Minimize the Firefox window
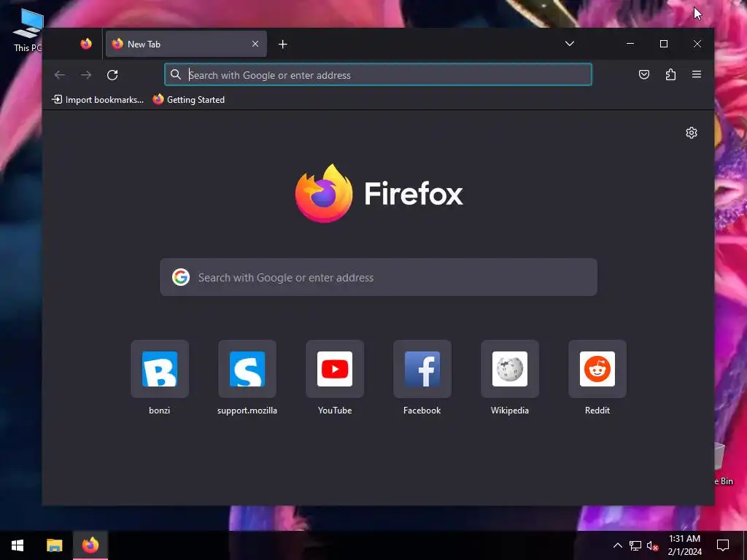Image resolution: width=747 pixels, height=560 pixels. tap(630, 44)
